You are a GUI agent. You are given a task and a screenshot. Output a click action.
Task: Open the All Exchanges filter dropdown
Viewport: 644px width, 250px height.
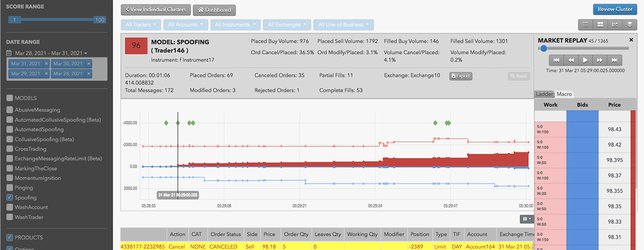(287, 25)
